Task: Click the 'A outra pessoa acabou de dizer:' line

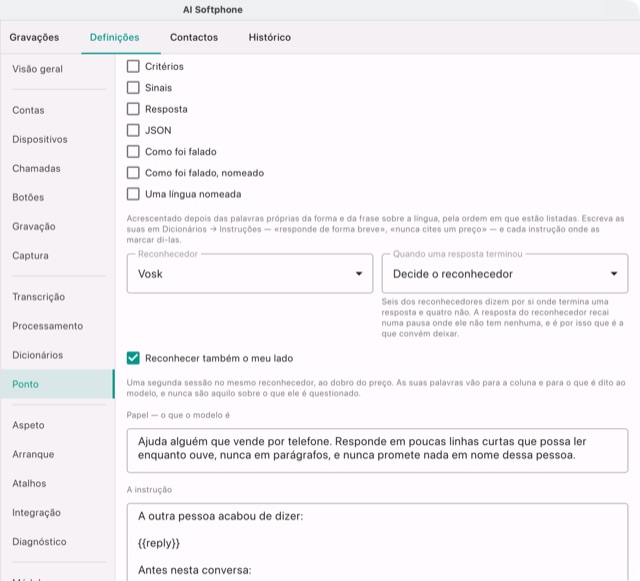Action: tap(220, 516)
